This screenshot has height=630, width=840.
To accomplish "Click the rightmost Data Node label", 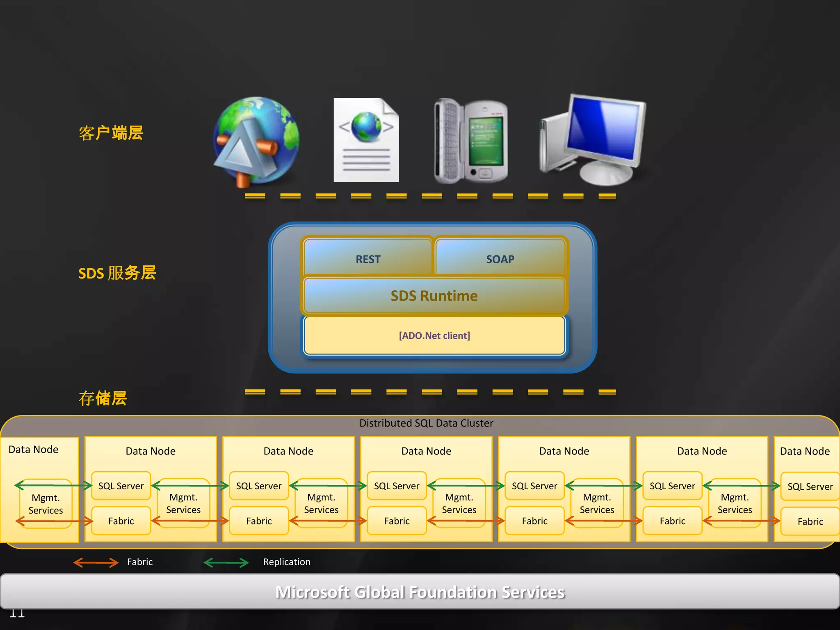I will (x=805, y=451).
